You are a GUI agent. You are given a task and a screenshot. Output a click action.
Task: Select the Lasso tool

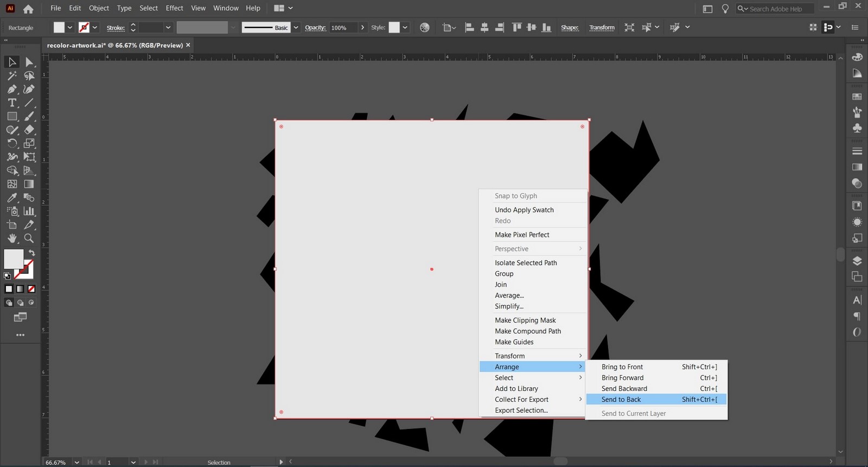(x=29, y=75)
